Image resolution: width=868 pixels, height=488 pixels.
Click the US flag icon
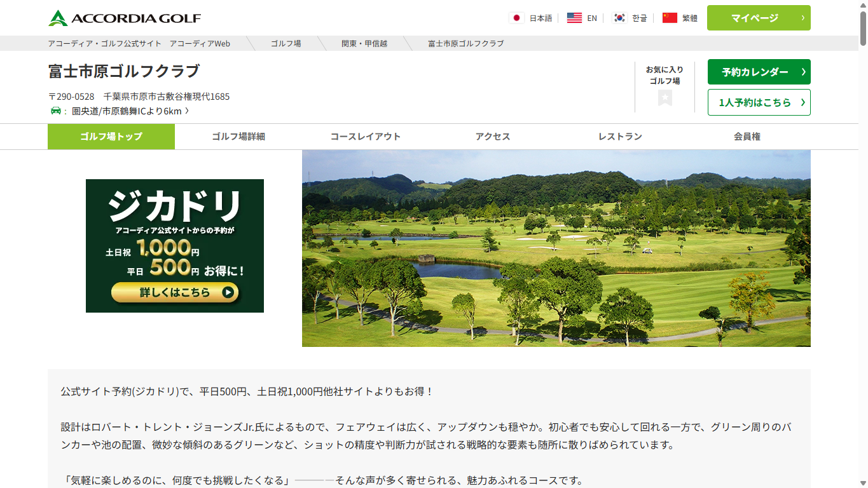pyautogui.click(x=574, y=18)
